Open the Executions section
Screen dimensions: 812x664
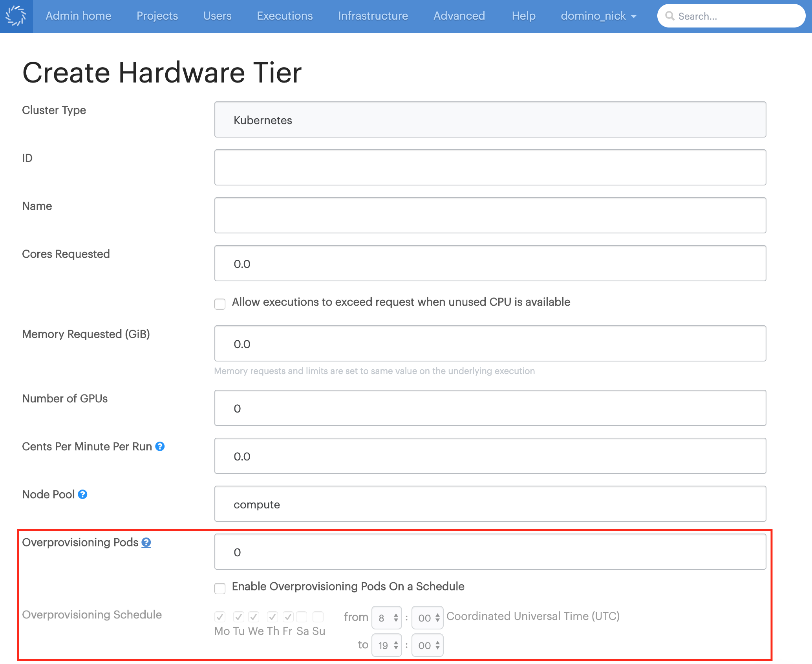click(284, 14)
